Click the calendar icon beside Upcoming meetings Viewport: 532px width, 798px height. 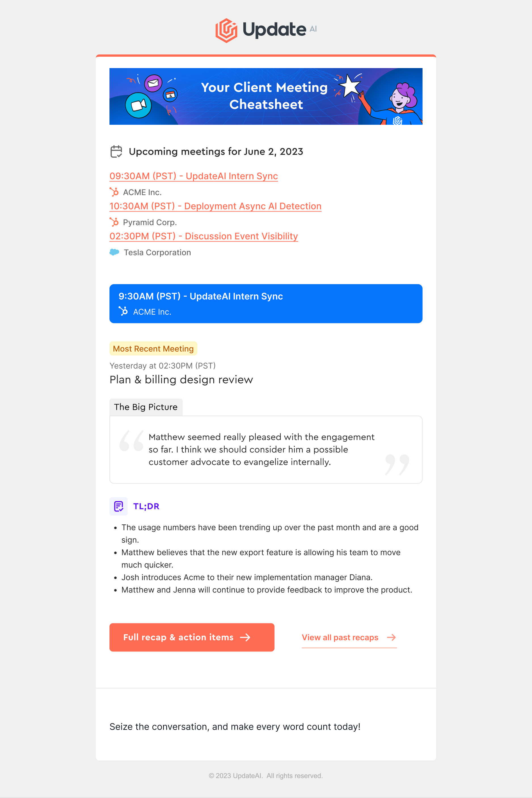116,151
